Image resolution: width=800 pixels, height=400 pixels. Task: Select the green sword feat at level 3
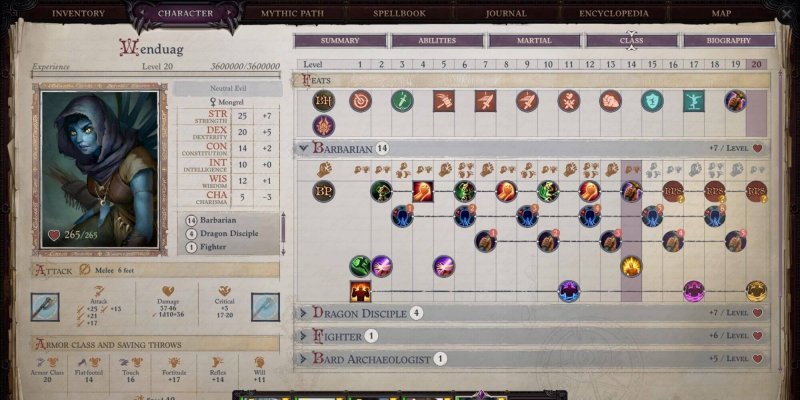point(402,101)
